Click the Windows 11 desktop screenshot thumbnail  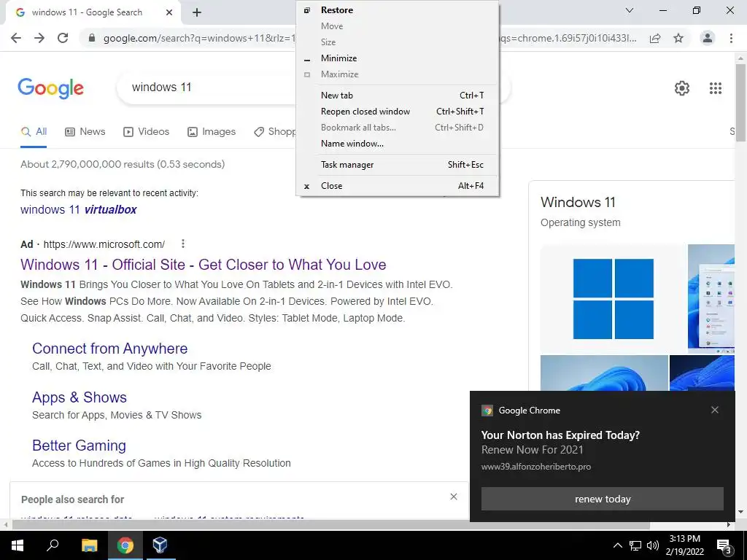(711, 299)
